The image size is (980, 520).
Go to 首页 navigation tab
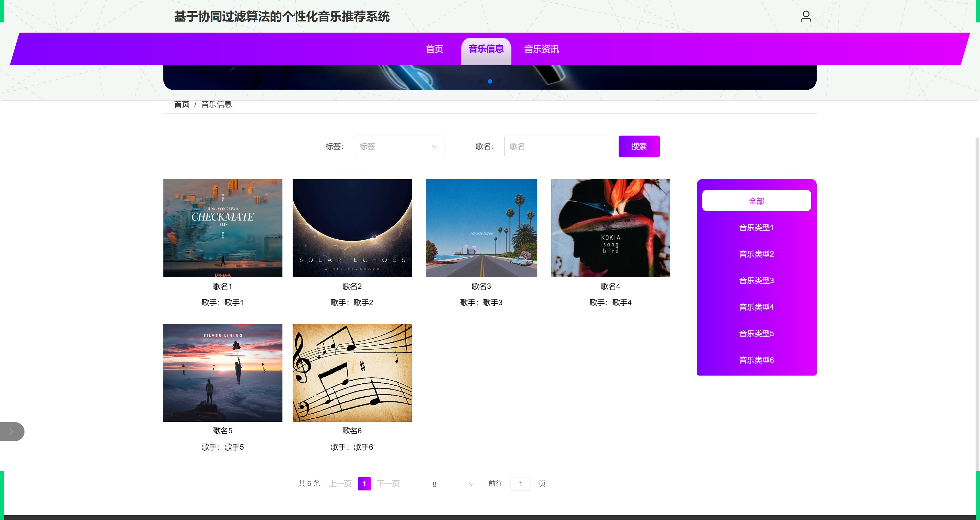(434, 49)
